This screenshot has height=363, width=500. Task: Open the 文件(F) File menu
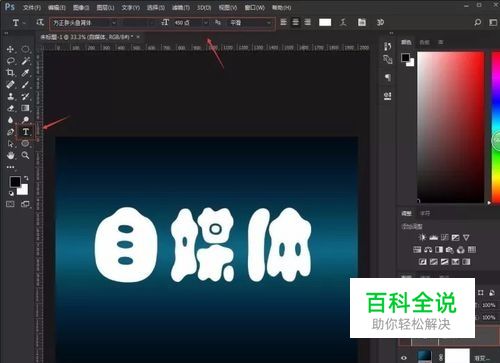point(32,7)
